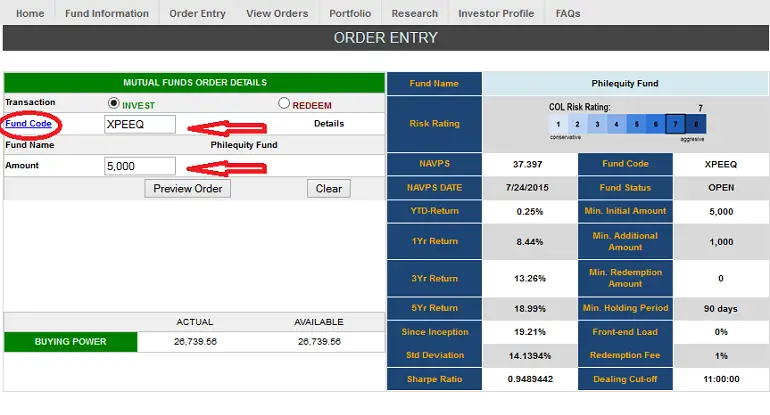This screenshot has height=415, width=770.
Task: Click the Details link
Action: tap(329, 124)
